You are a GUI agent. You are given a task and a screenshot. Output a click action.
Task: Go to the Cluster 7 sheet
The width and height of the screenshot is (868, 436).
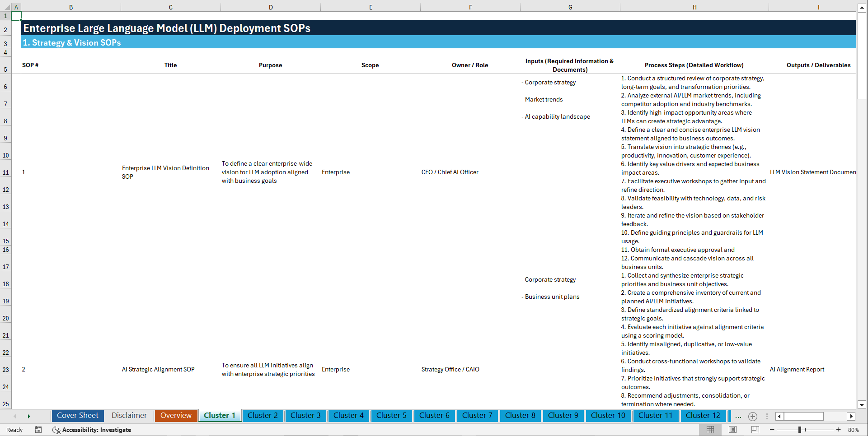point(477,416)
